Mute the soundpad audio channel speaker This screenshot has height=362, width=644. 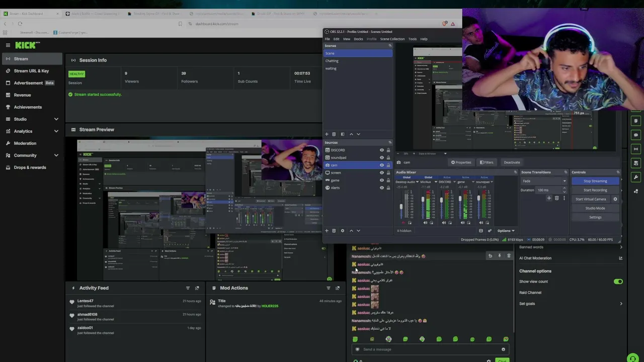coord(481,223)
